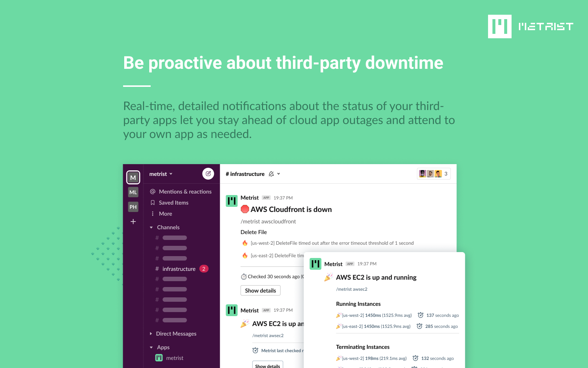Click the 19:37 PM timestamp on Cloudfront message

tap(283, 198)
